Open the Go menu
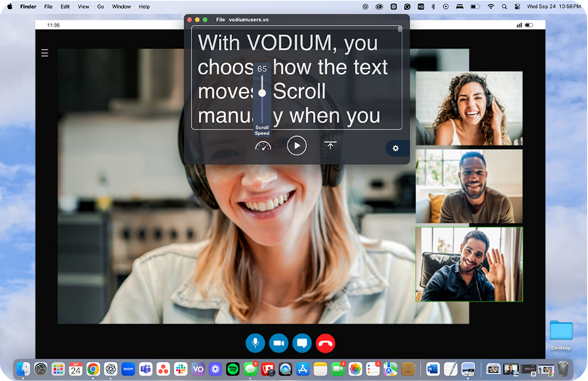588x381 pixels. pos(100,7)
